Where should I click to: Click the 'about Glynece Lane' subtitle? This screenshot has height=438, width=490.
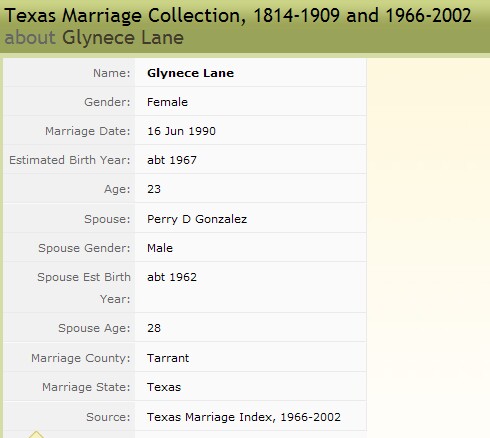tap(94, 37)
